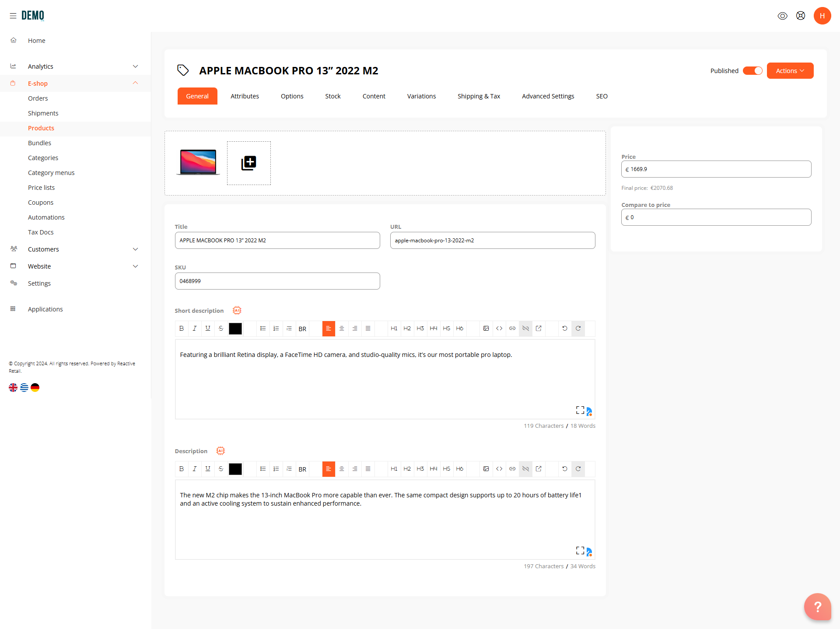This screenshot has height=629, width=840.
Task: Click the eye preview icon in top bar
Action: tap(783, 16)
